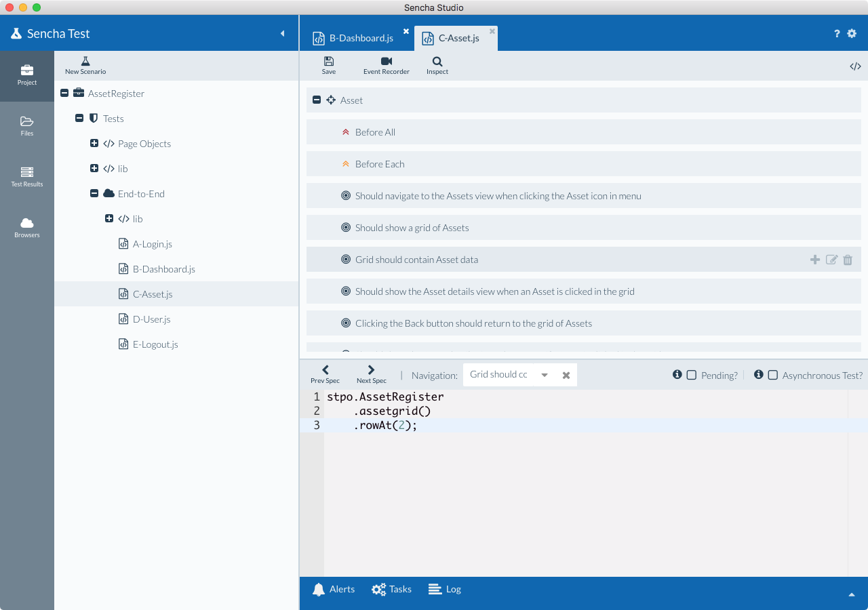Toggle the code view with the angle-bracket icon
Image resolution: width=868 pixels, height=610 pixels.
pos(855,65)
